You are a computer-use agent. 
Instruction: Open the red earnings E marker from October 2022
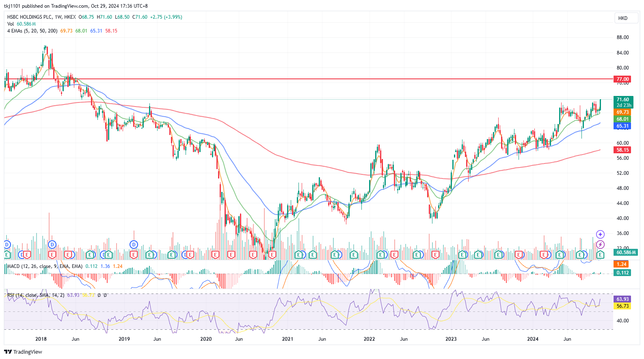click(x=435, y=255)
